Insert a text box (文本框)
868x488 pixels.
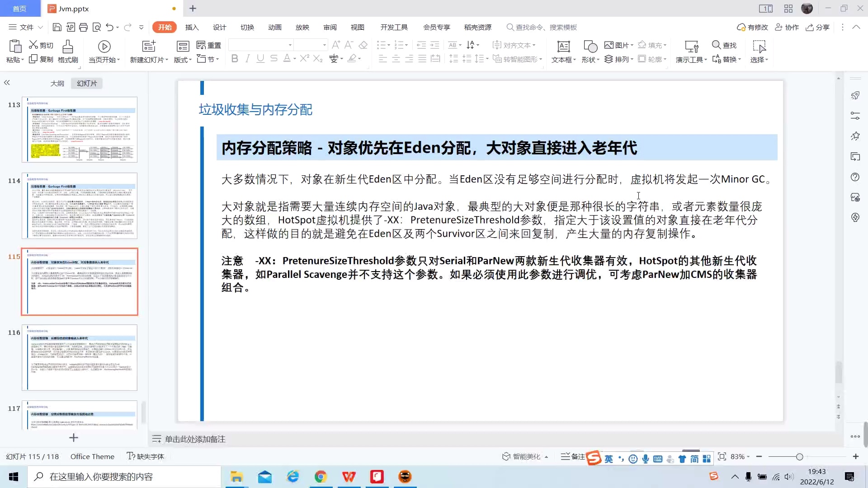coord(563,51)
